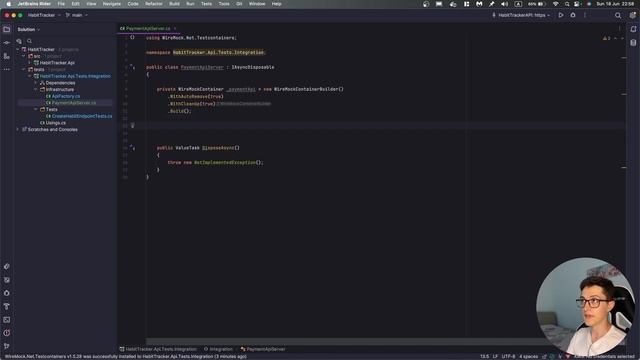This screenshot has width=640, height=360.
Task: Click UTF-8 encoding in status bar
Action: coord(509,356)
